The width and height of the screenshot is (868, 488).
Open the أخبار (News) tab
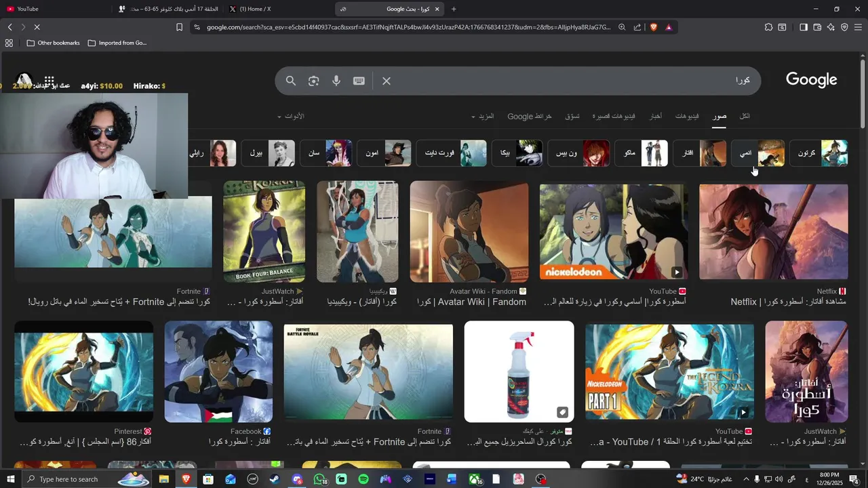[656, 116]
